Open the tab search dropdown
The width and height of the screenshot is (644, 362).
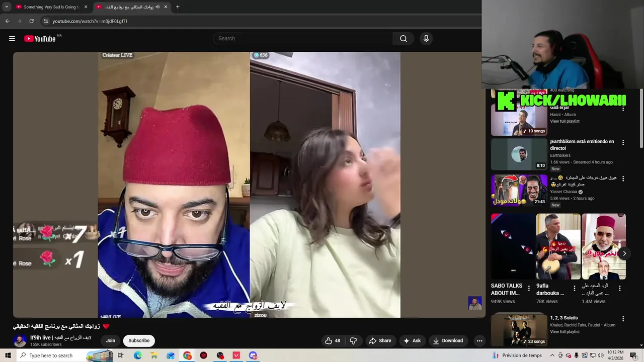(x=7, y=7)
